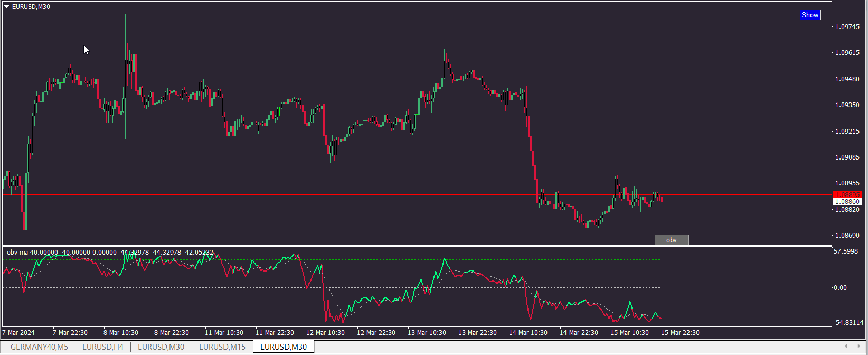The image size is (868, 355).
Task: Click the 57.5998 indicator scale maximum
Action: 846,251
